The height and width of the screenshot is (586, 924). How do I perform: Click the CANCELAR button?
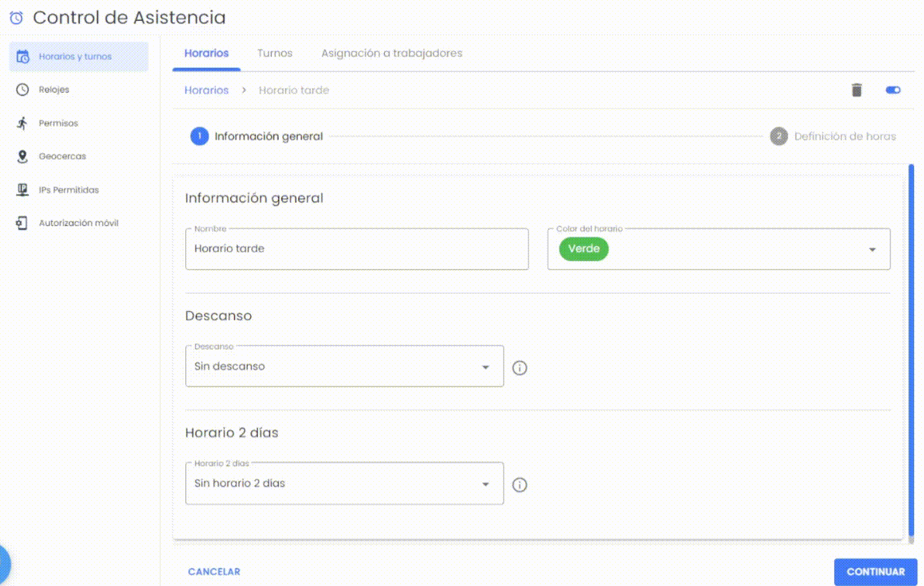point(214,572)
